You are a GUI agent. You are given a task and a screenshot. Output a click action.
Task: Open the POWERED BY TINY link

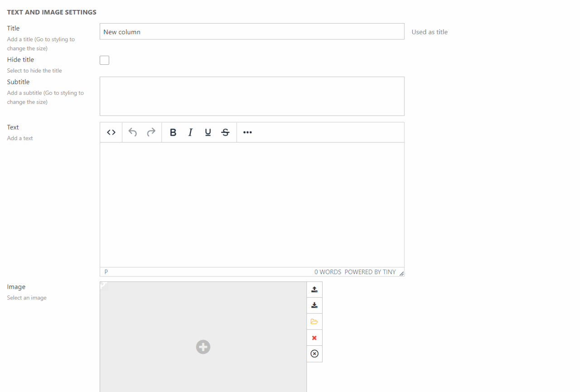(x=370, y=272)
